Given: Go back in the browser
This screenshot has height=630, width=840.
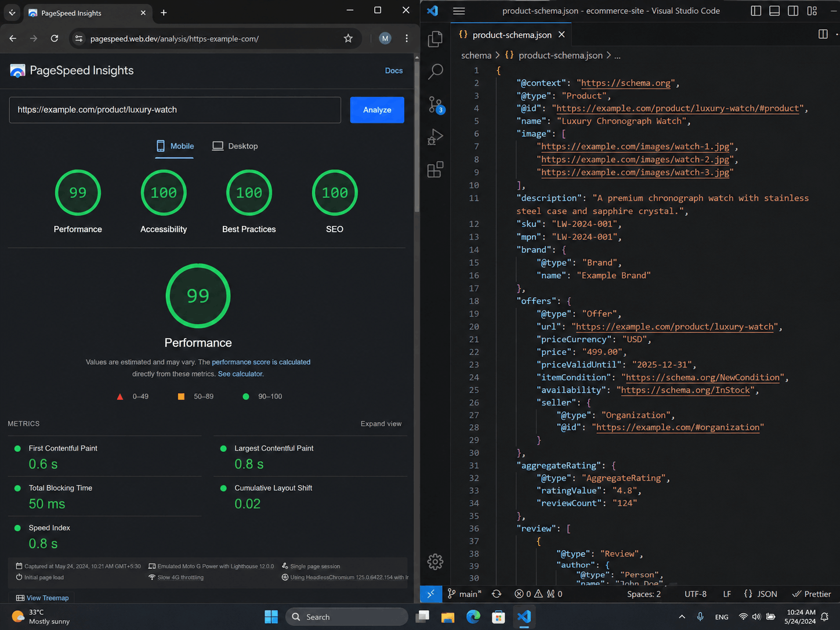Looking at the screenshot, I should 13,38.
